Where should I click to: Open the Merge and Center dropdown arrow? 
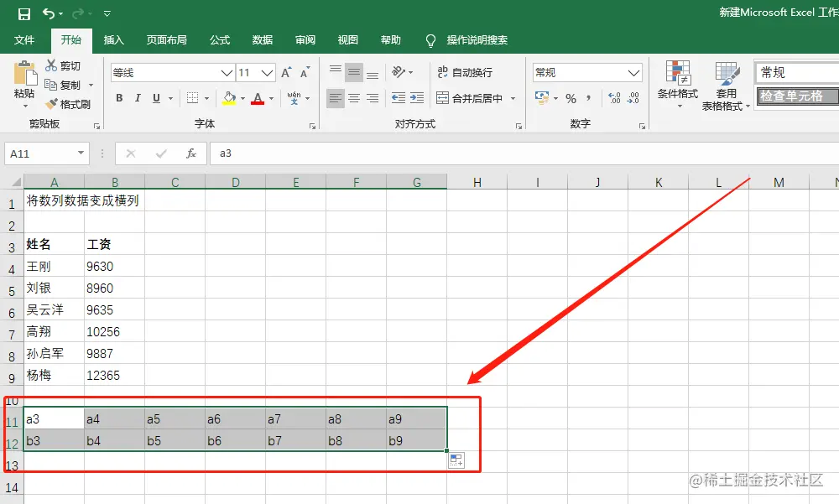513,98
